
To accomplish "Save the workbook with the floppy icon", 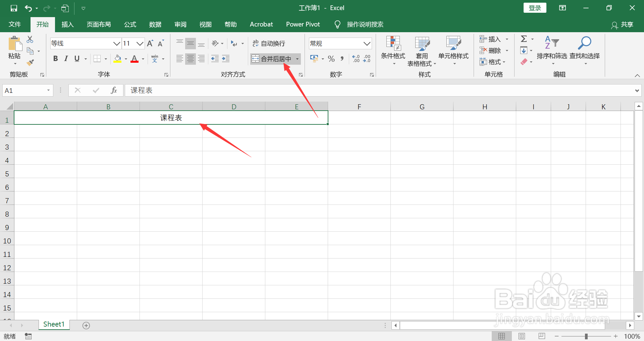I will pyautogui.click(x=14, y=8).
